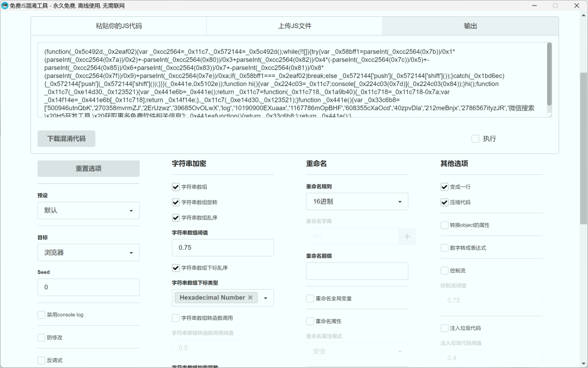Enable 转换object的属性 checkbox
The height and width of the screenshot is (368, 588).
[444, 225]
